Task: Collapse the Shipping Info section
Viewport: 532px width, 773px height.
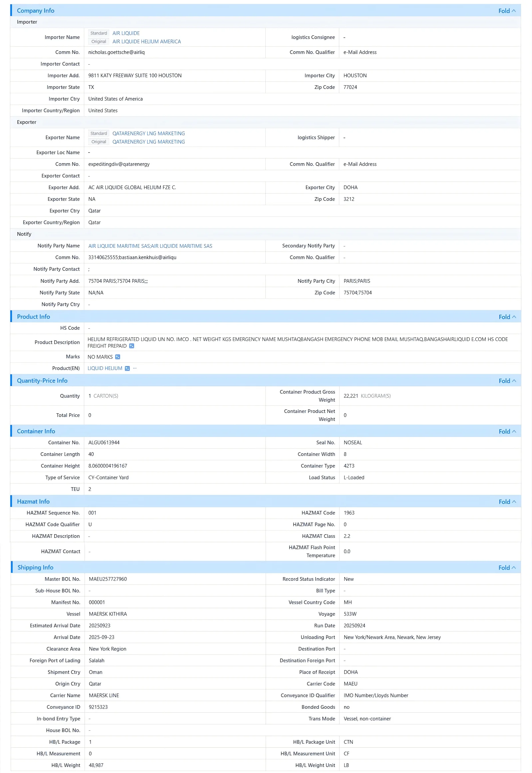Action: pyautogui.click(x=507, y=568)
